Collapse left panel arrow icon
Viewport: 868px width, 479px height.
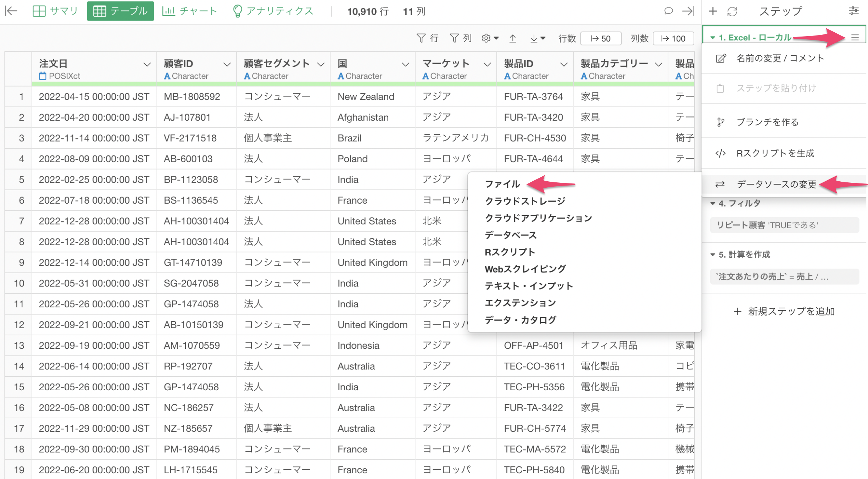(x=11, y=11)
